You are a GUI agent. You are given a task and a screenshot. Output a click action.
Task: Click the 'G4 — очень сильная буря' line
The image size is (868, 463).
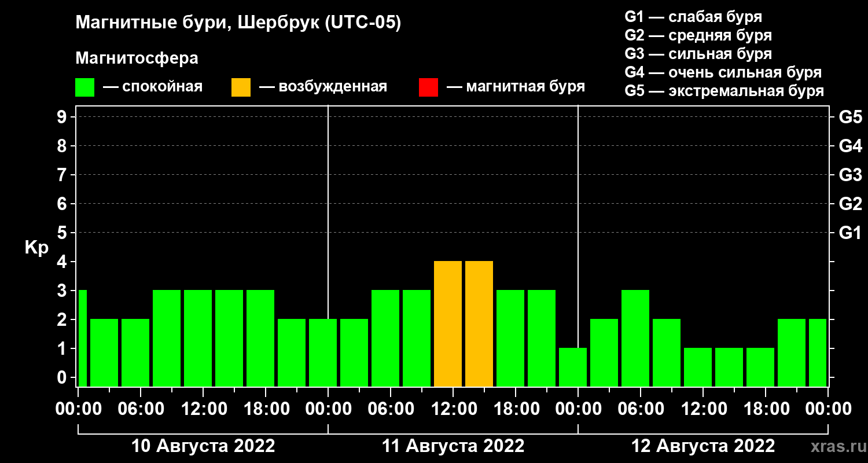[723, 72]
